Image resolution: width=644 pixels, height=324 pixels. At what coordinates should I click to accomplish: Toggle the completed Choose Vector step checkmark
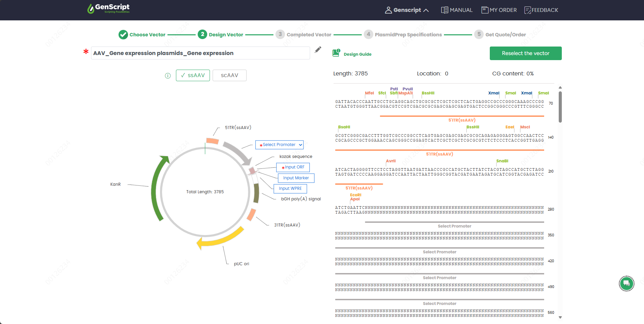[x=123, y=34]
